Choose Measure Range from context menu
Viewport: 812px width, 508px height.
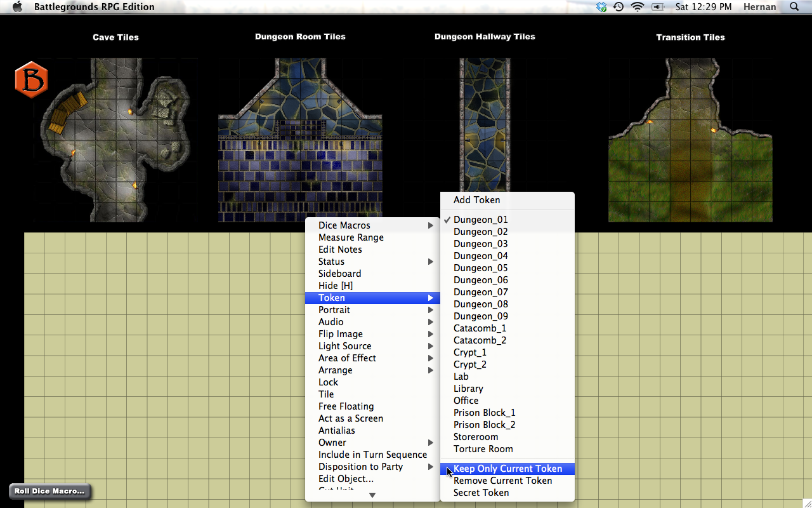[x=372, y=237]
